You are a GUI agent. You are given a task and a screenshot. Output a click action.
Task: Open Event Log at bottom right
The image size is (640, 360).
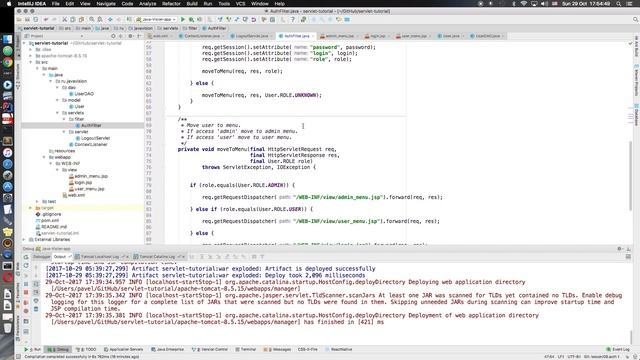tap(618, 349)
